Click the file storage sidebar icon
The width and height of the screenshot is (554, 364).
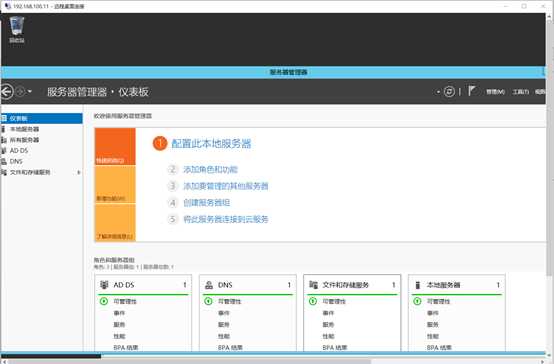tap(4, 172)
